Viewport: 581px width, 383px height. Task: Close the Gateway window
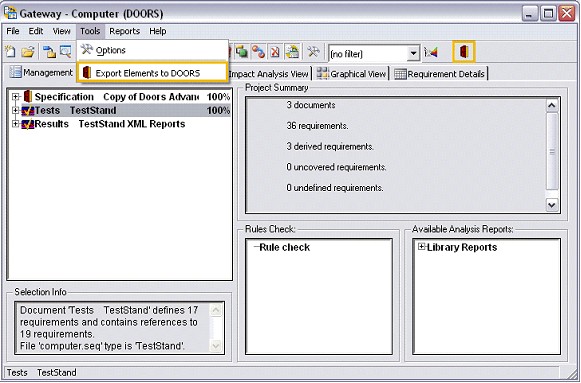tap(567, 14)
